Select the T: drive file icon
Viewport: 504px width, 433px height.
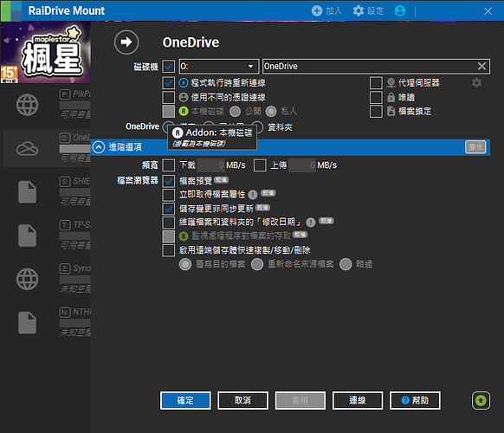click(x=28, y=236)
